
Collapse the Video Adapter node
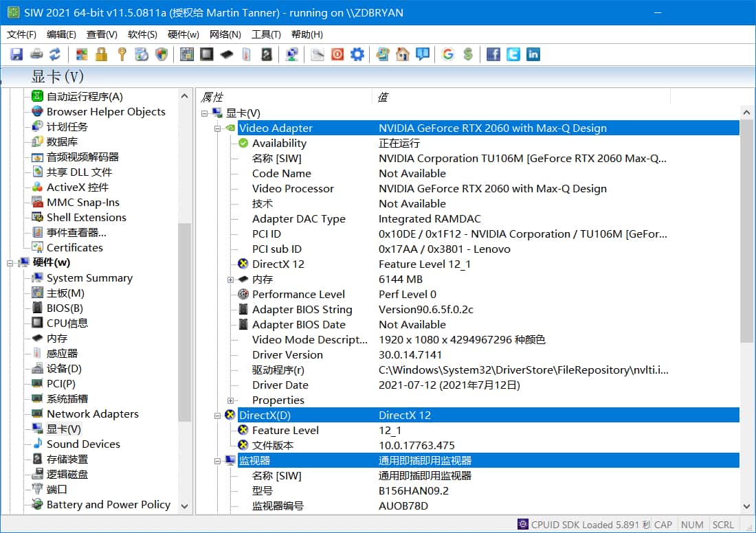pos(217,128)
